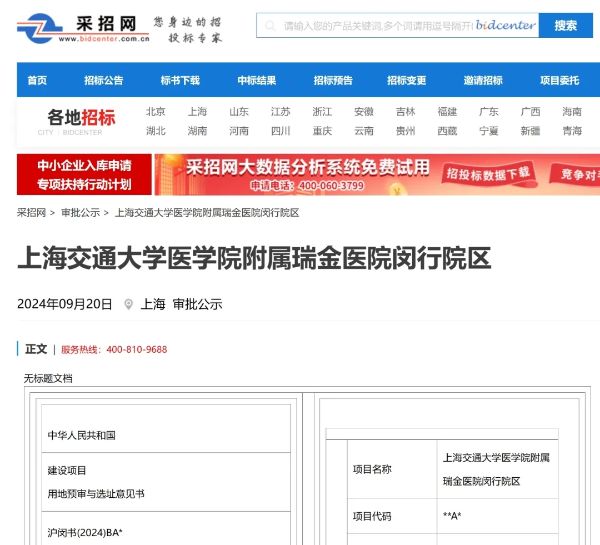Select 中标结果 in the nav bar

[x=257, y=81]
